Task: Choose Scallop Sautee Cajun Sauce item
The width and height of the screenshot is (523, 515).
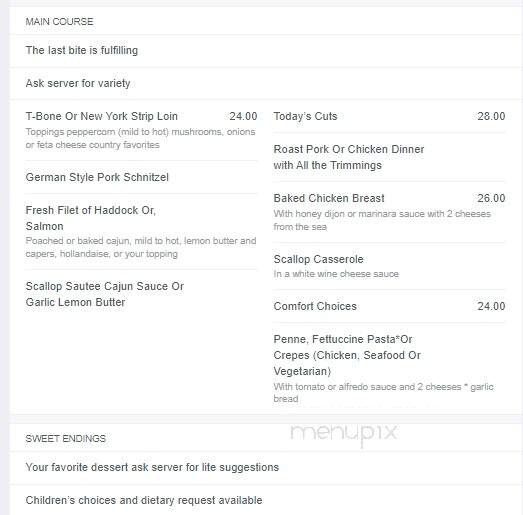Action: coord(105,294)
